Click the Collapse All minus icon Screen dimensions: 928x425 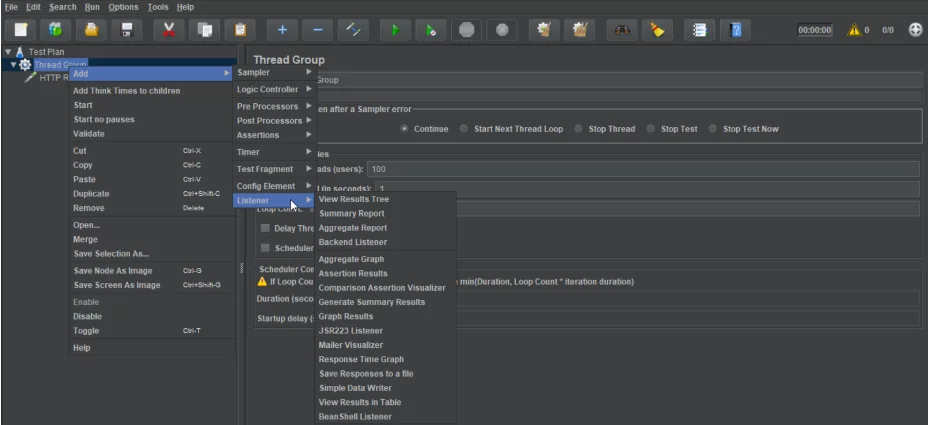[318, 30]
